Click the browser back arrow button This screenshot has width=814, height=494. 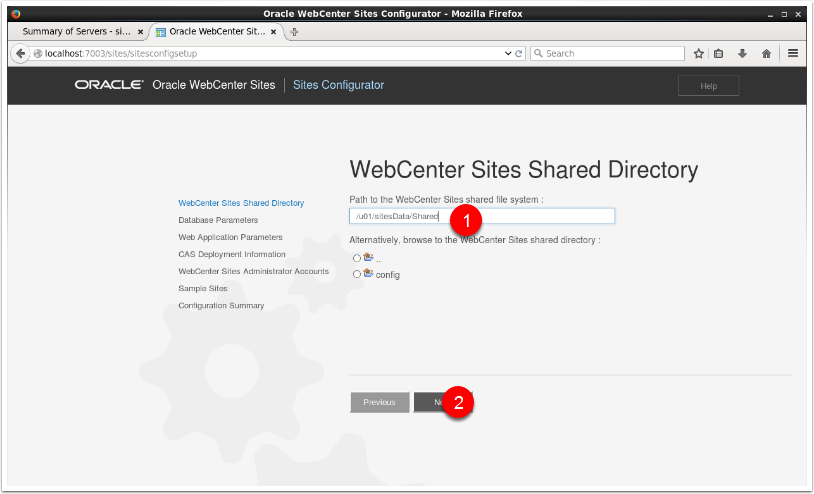(x=21, y=53)
